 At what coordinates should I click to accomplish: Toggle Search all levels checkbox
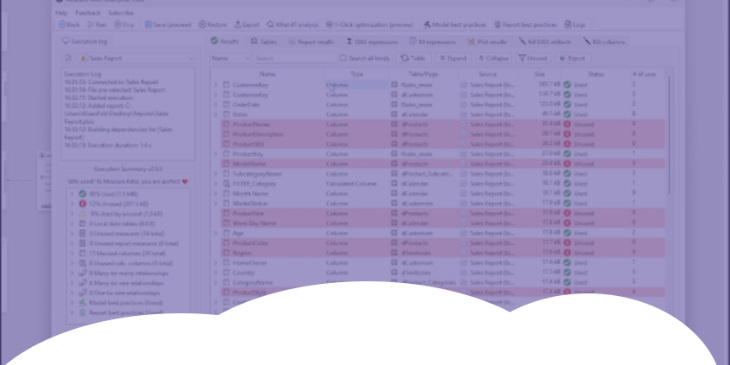343,58
